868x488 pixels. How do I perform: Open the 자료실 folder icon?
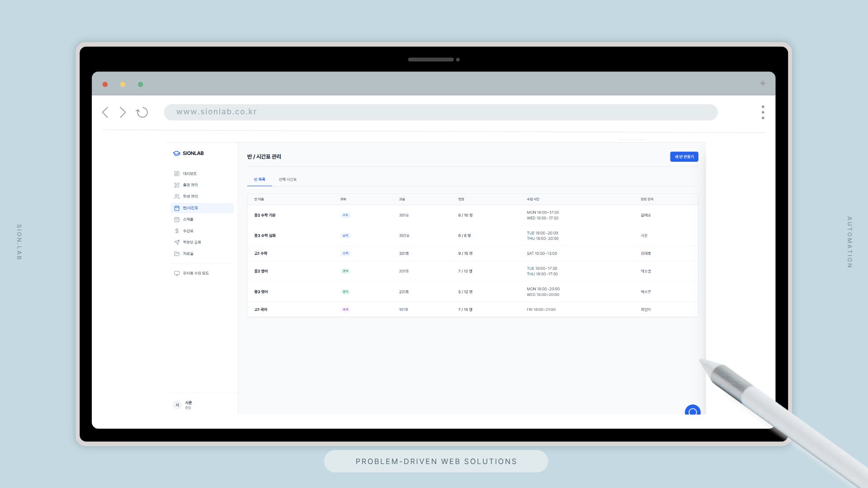click(177, 254)
